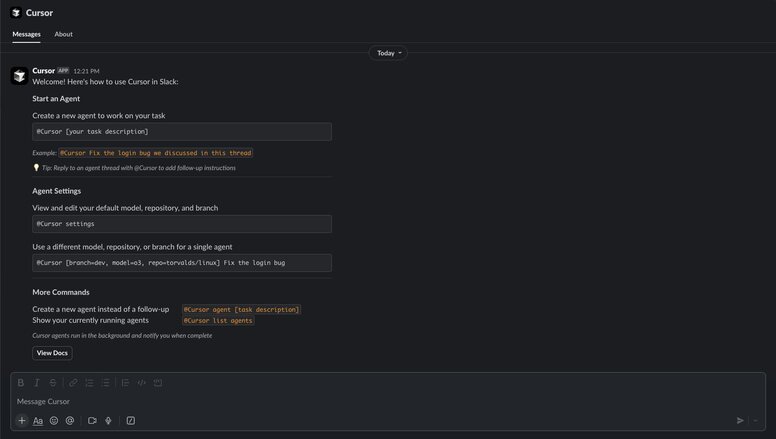Insert a code block
The image size is (776, 439).
158,383
